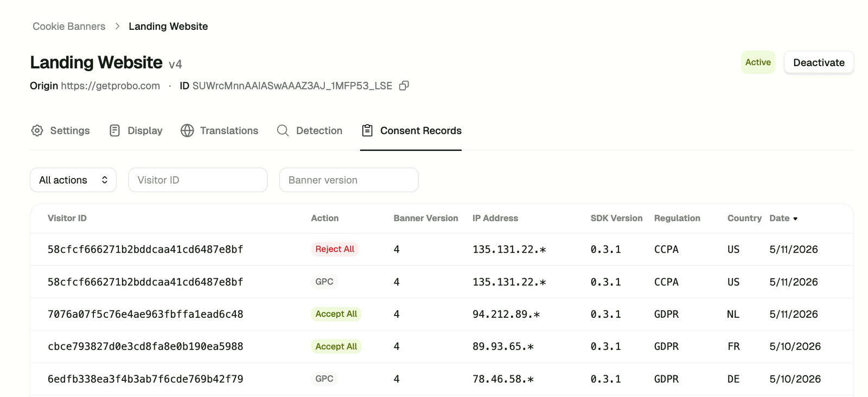Screen dimensions: 868x397
Task: Click the banner ID SUWrcMnnAAIASwAAAZ3AJ_1MFP53_LSE
Action: [x=292, y=86]
